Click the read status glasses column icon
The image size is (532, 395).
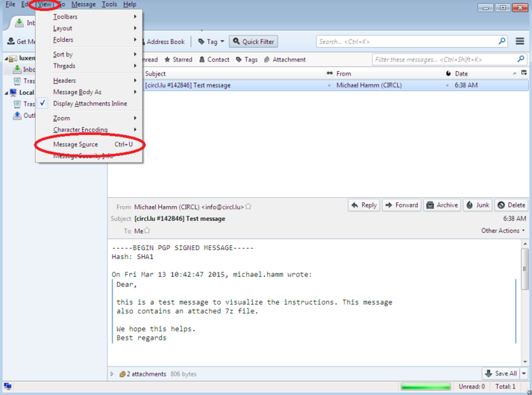coord(330,73)
